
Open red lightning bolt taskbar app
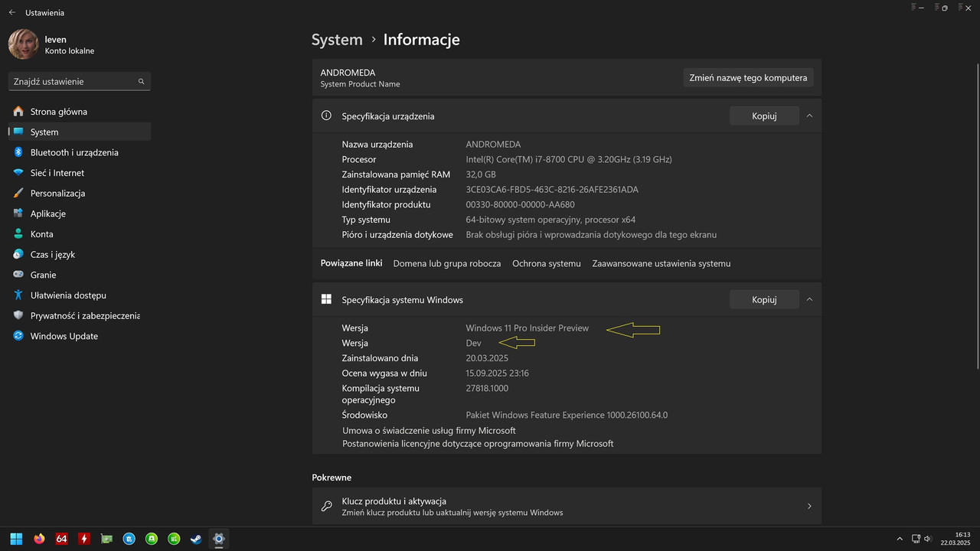[x=84, y=539]
